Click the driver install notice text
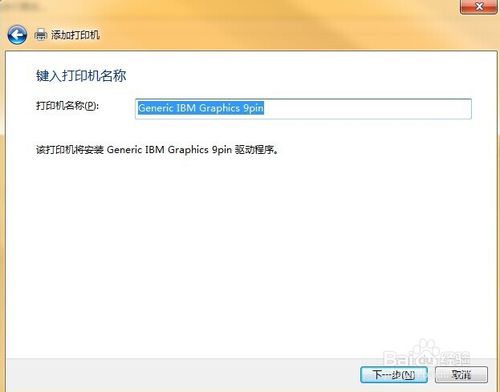500x392 pixels. click(x=157, y=150)
